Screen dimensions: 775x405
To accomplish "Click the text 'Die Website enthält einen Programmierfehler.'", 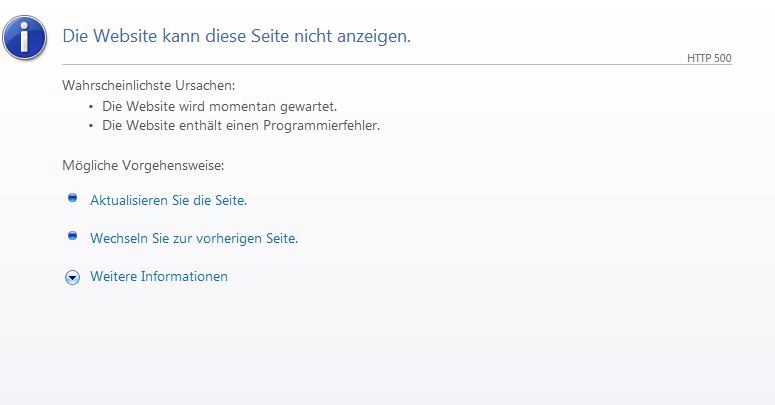I will pyautogui.click(x=241, y=126).
